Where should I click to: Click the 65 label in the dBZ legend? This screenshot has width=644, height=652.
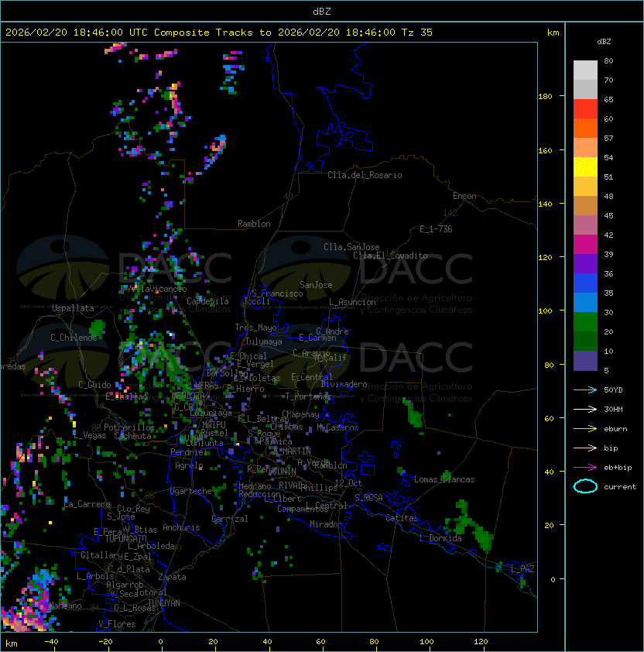[x=608, y=99]
